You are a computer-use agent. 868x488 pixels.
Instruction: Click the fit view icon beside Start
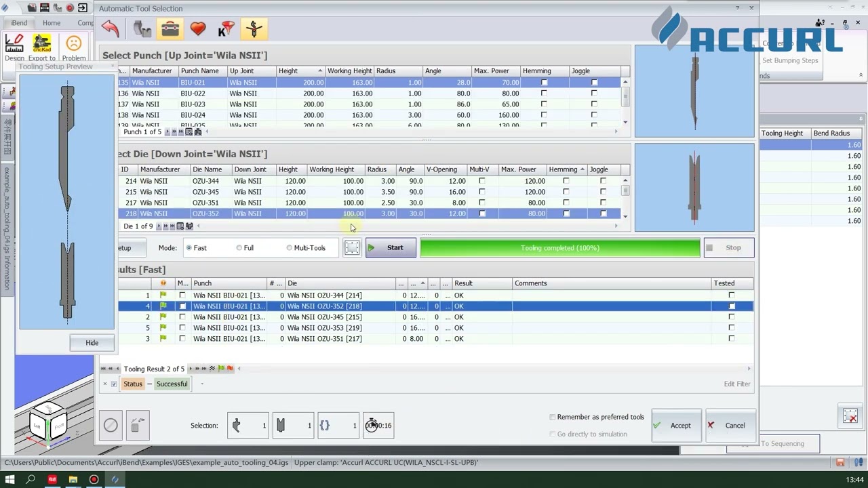click(x=352, y=247)
